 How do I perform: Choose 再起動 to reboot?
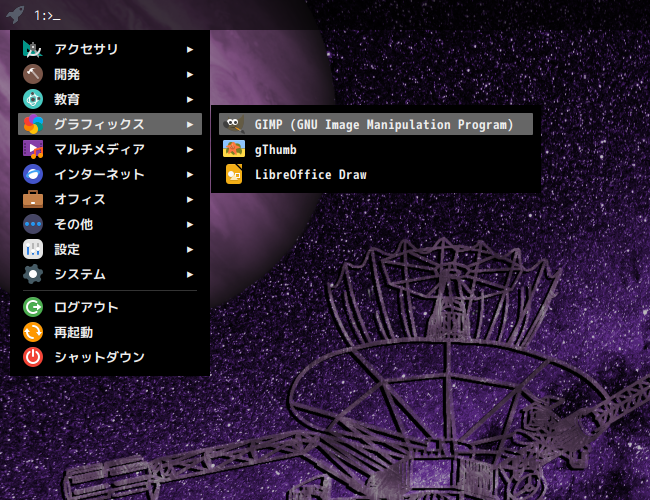(110, 332)
